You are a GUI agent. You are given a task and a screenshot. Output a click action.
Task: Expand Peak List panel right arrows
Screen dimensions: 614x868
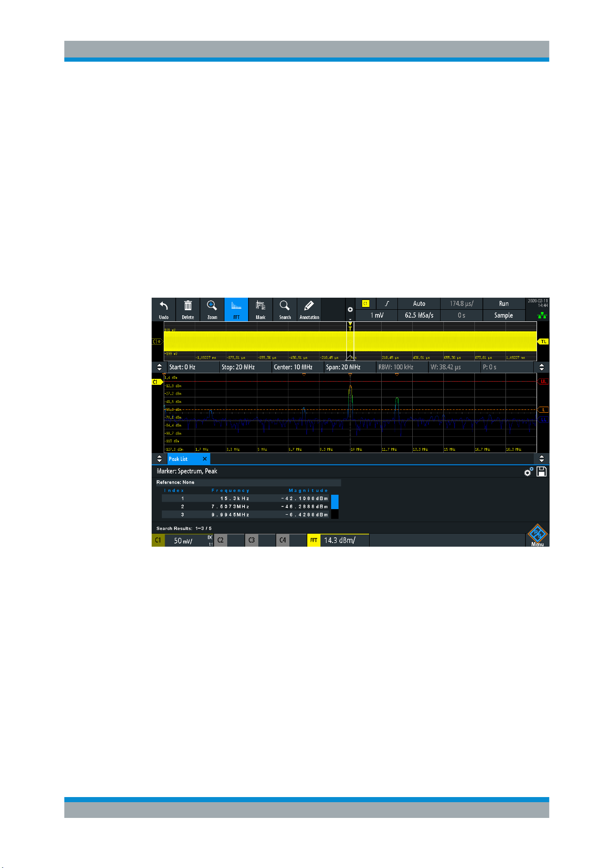[542, 459]
